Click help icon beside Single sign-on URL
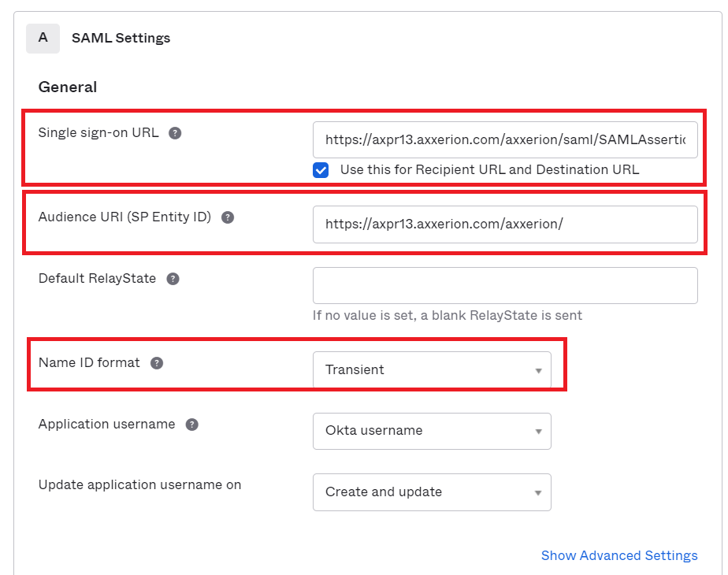The width and height of the screenshot is (728, 575). click(x=175, y=133)
